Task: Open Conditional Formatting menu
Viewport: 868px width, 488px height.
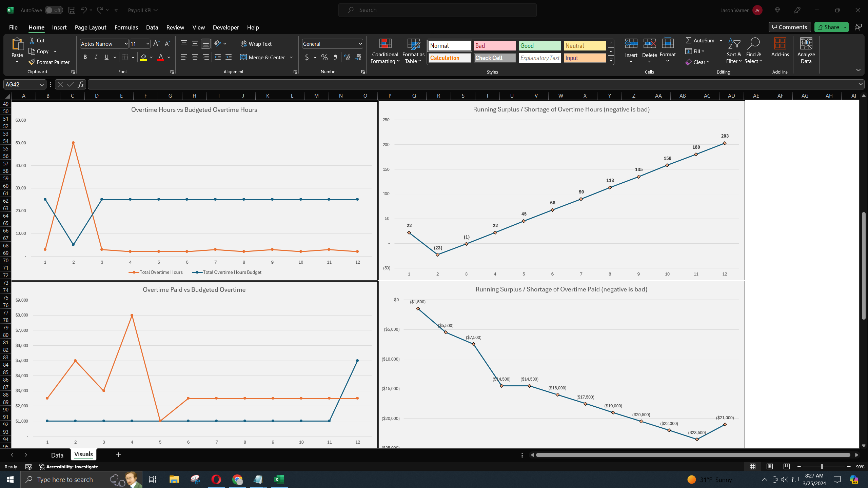Action: click(385, 51)
